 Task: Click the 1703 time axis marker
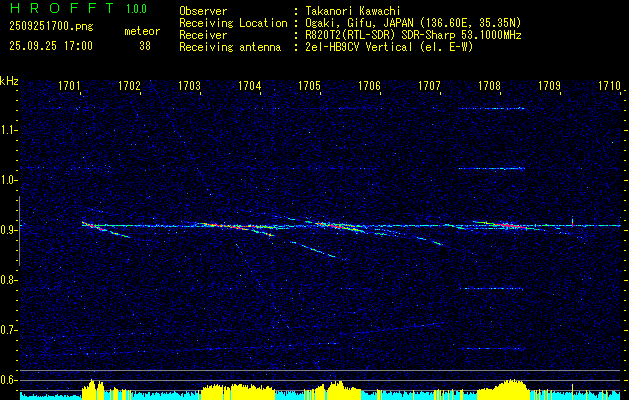189,85
